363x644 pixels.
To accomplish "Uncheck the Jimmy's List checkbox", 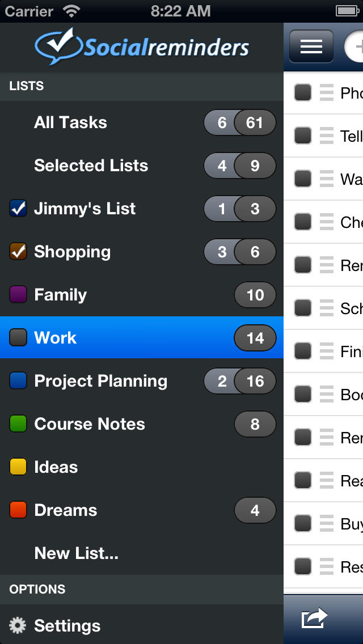I will pos(18,209).
